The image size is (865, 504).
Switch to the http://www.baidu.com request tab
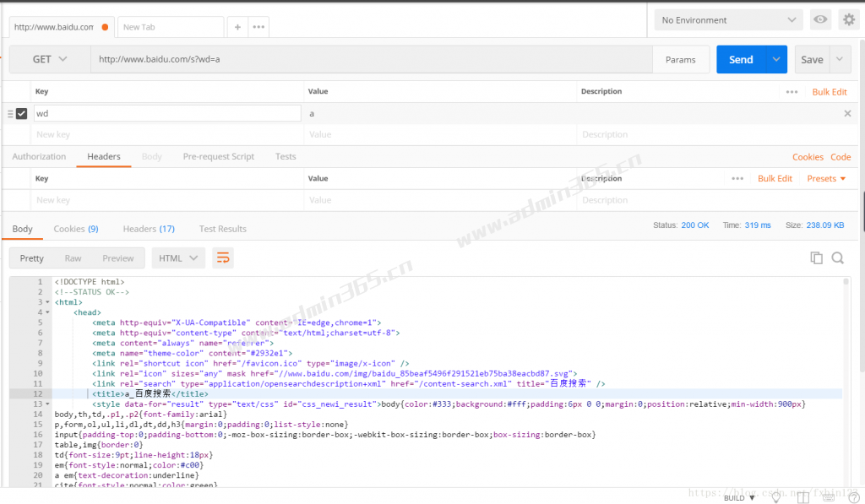tap(61, 27)
